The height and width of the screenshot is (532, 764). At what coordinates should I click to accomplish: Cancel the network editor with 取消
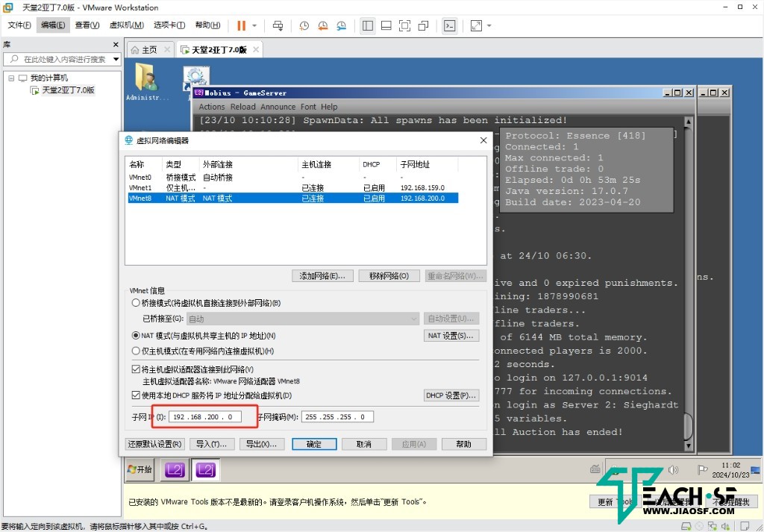[x=364, y=444]
